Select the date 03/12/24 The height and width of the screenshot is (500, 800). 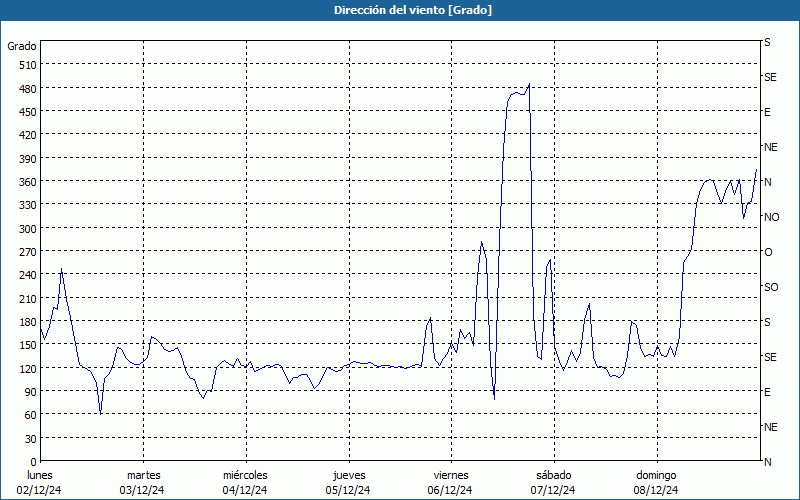(142, 490)
